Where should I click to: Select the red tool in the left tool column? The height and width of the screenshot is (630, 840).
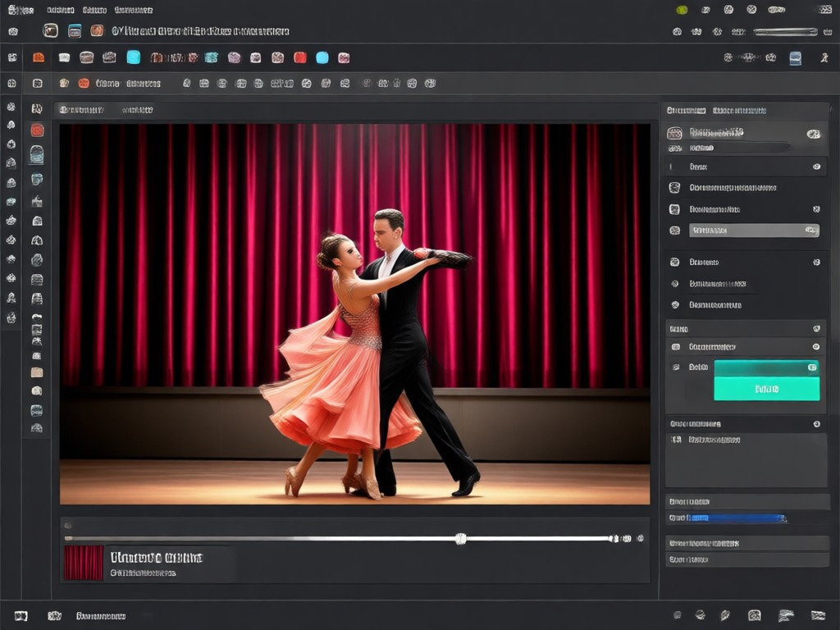click(x=37, y=130)
